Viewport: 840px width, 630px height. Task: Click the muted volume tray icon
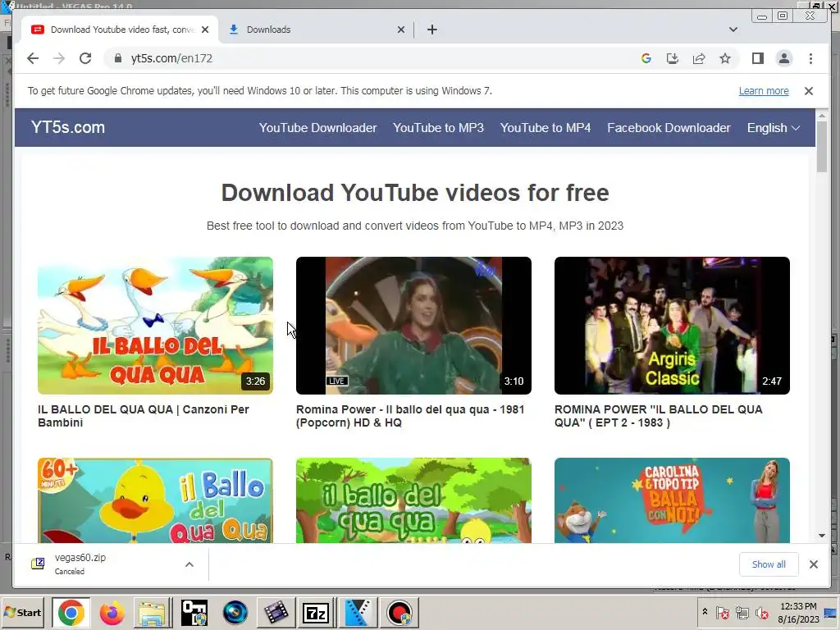pyautogui.click(x=761, y=612)
